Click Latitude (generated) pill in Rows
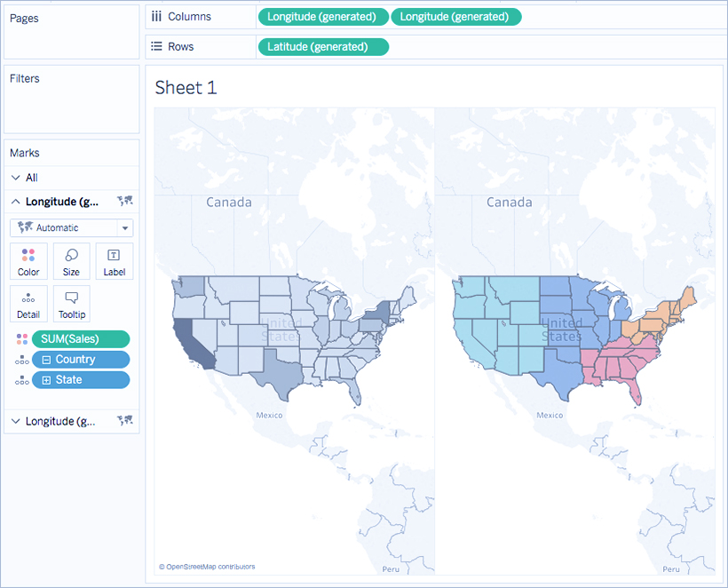 [x=322, y=46]
